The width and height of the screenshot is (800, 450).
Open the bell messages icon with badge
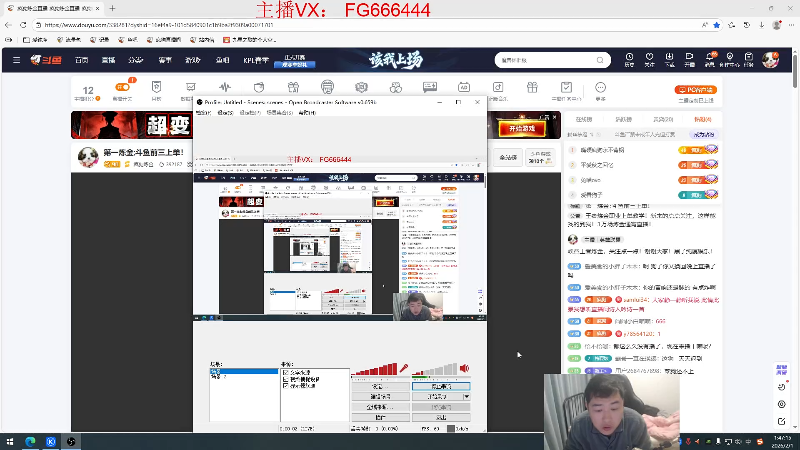[x=710, y=59]
